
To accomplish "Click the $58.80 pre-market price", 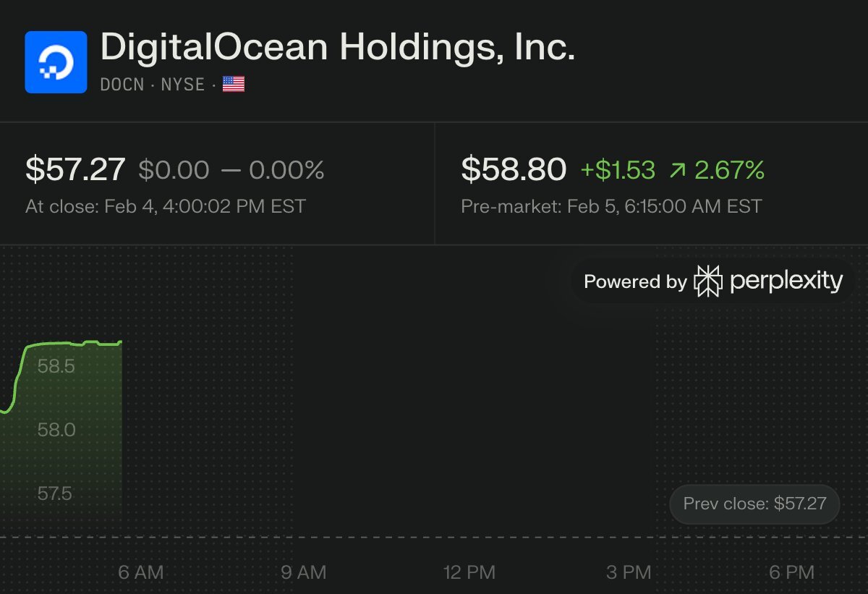I will [x=514, y=170].
